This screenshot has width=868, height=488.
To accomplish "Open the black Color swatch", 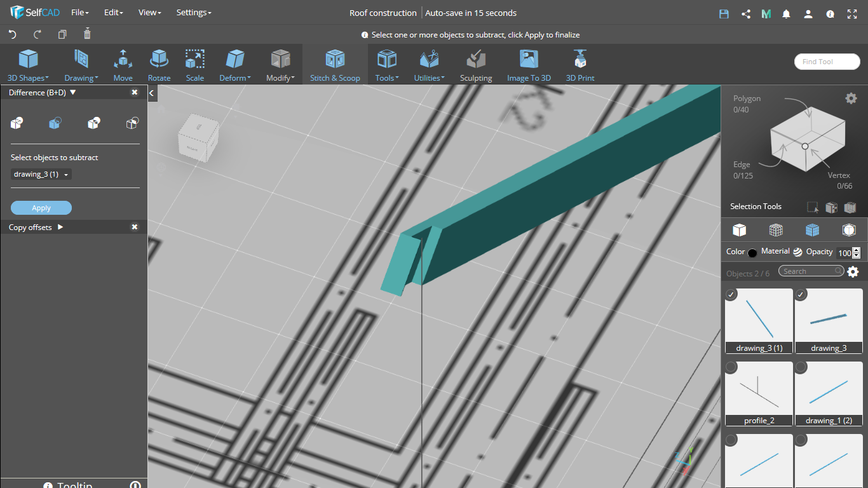I will (752, 253).
